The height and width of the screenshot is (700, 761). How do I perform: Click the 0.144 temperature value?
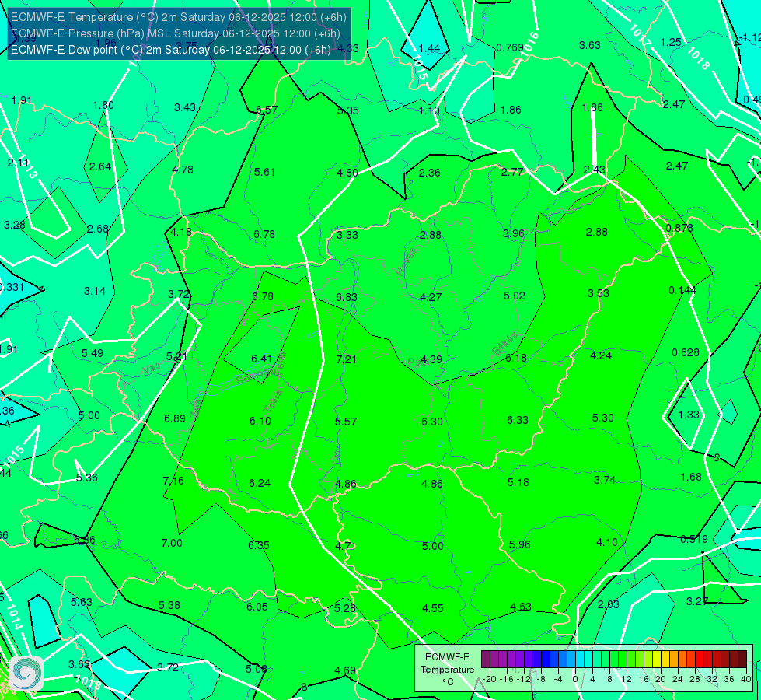(682, 290)
